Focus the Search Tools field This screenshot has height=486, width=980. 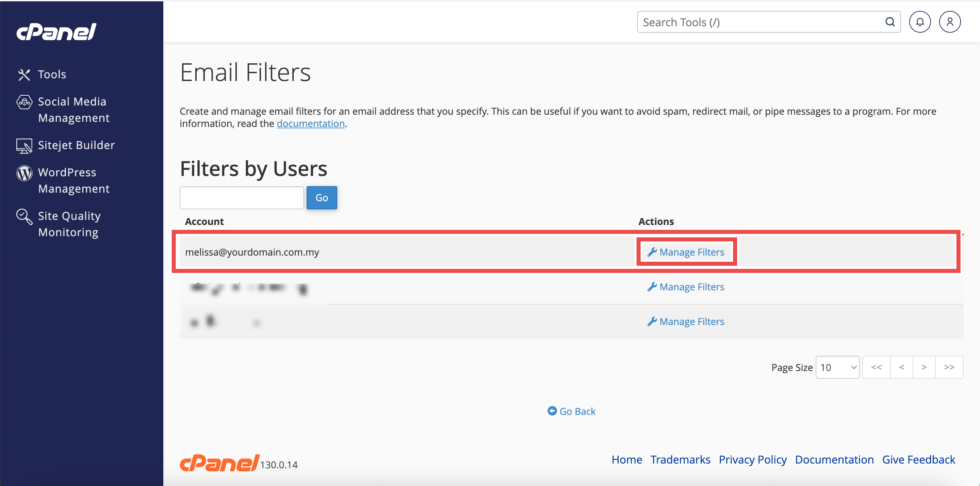coord(761,22)
